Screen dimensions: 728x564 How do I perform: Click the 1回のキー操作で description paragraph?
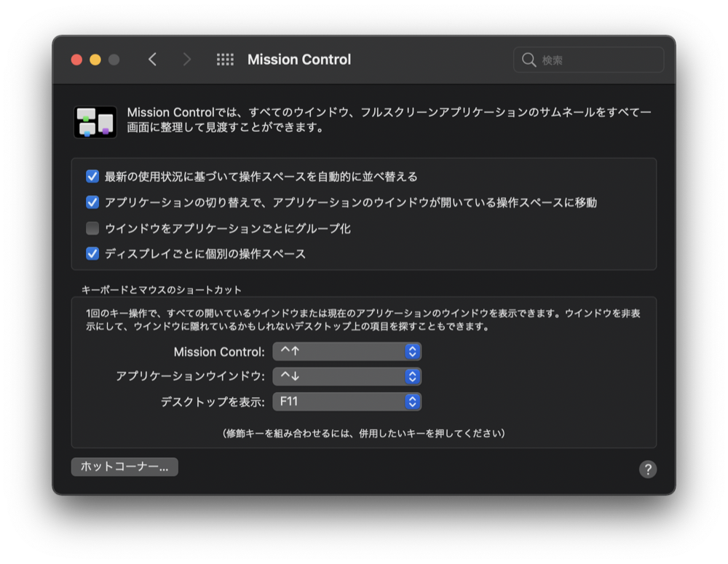pos(363,319)
